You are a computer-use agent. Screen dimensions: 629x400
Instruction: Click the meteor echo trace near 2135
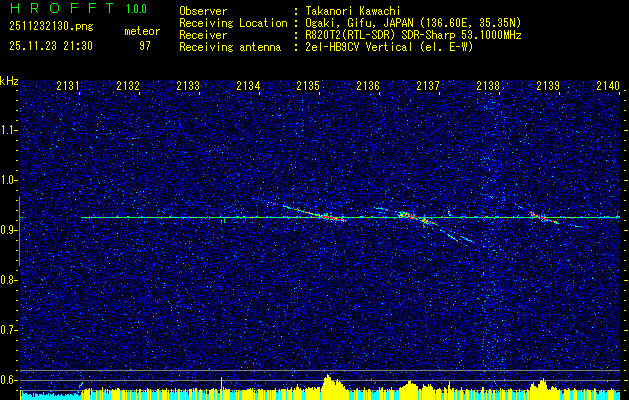pyautogui.click(x=315, y=213)
